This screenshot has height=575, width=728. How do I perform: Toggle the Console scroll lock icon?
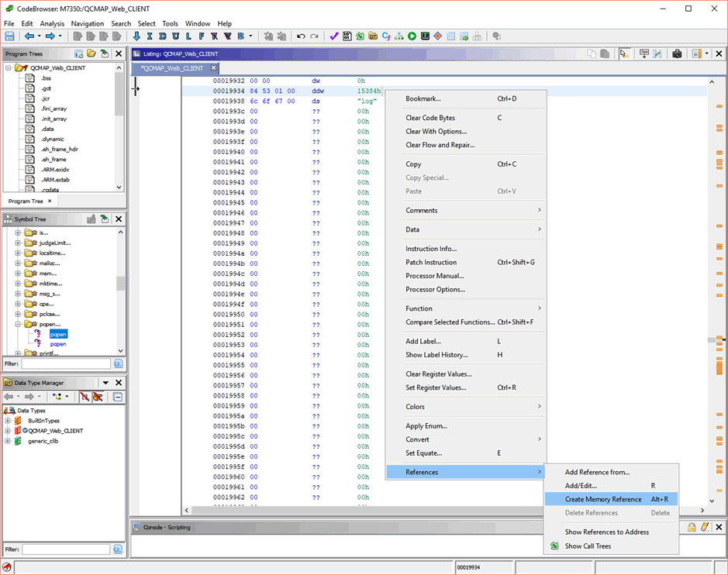pyautogui.click(x=692, y=527)
